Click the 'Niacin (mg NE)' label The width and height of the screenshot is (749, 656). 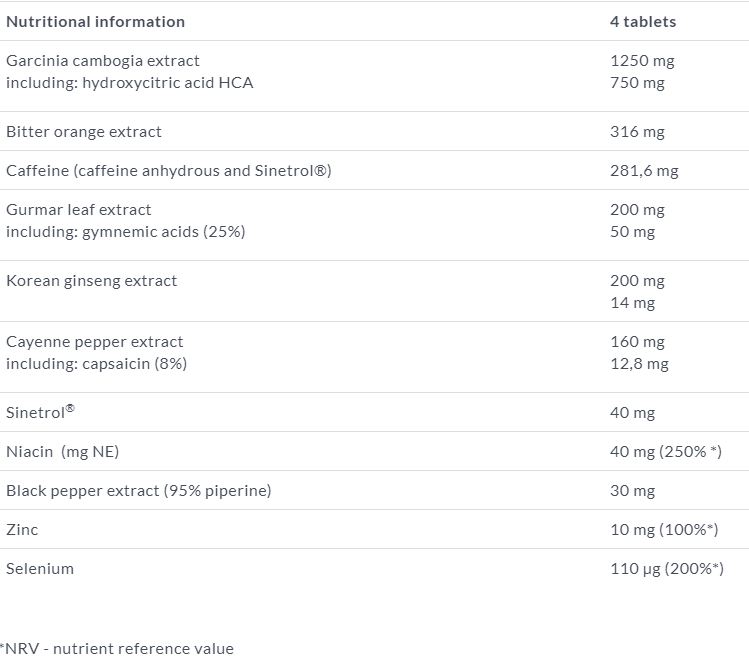[x=63, y=451]
